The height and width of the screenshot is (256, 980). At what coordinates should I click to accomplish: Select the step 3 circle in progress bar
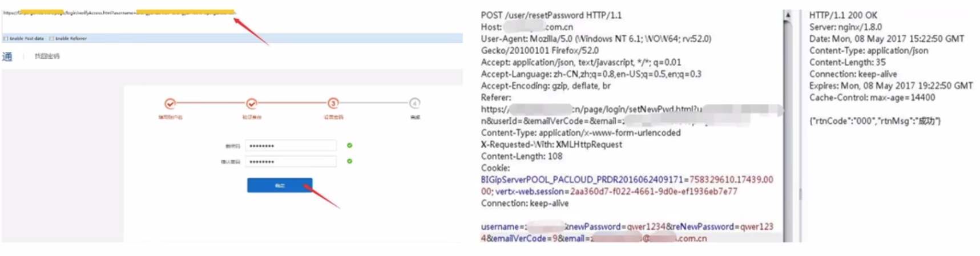tap(333, 103)
